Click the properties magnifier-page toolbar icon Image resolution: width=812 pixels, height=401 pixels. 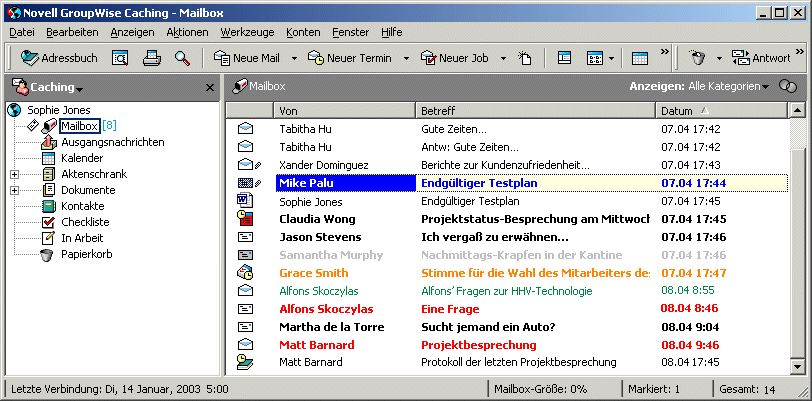(x=120, y=58)
